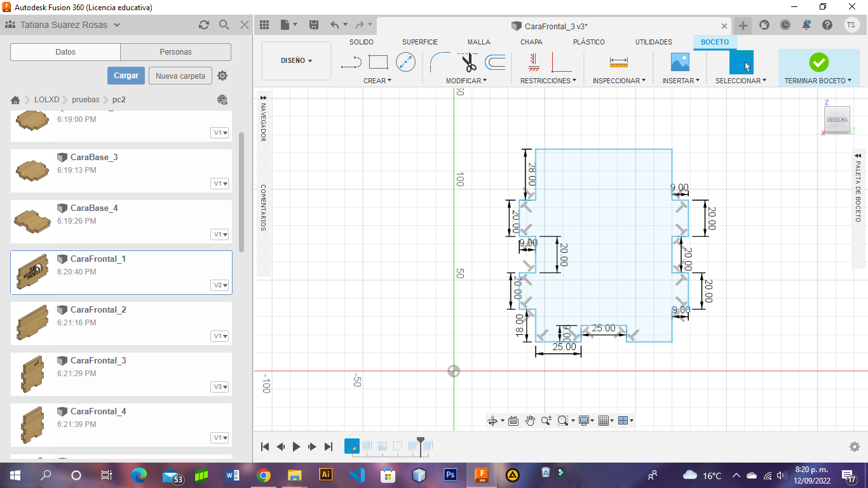The image size is (868, 488).
Task: Activate the Trim scissors tool
Action: click(x=468, y=62)
